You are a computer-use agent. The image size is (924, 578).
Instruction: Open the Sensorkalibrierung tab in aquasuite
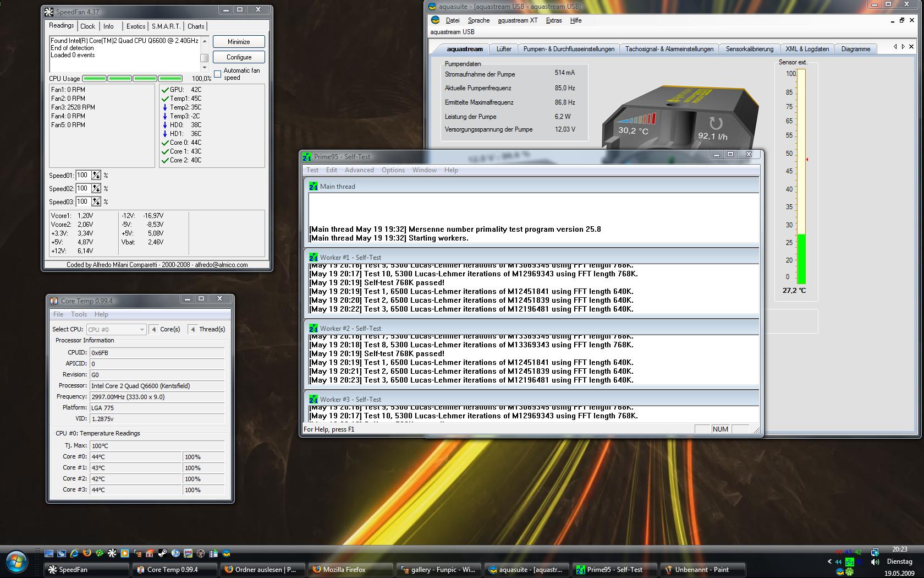click(749, 49)
